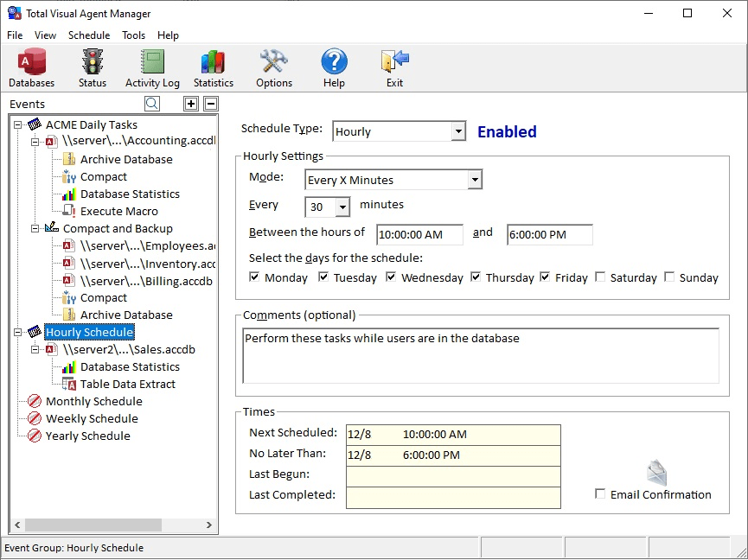Uncheck the Monday checkbox
The image size is (748, 560).
coord(254,277)
